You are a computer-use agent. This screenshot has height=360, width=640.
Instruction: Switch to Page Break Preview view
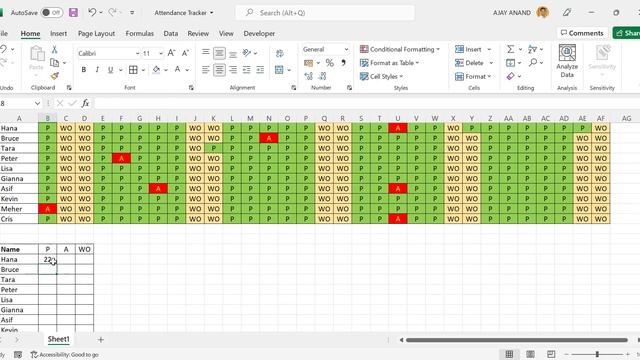(x=551, y=354)
